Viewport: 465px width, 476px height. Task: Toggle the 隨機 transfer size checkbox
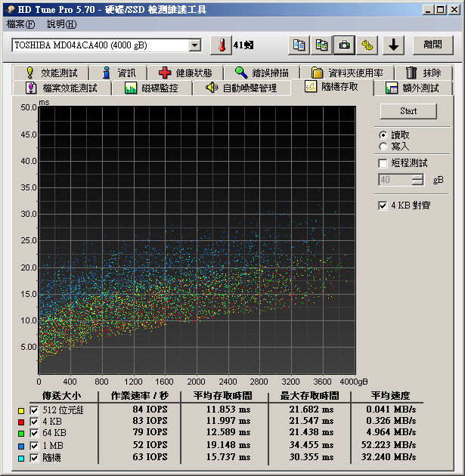pos(34,458)
